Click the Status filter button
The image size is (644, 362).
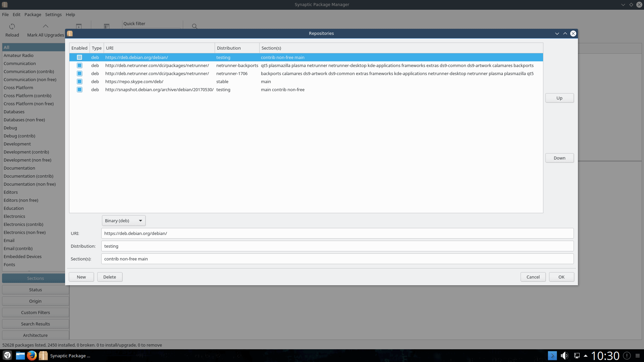tap(35, 290)
